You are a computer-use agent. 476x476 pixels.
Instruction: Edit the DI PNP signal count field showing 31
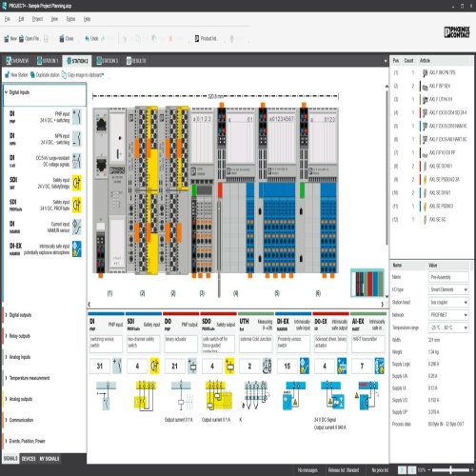(x=100, y=366)
